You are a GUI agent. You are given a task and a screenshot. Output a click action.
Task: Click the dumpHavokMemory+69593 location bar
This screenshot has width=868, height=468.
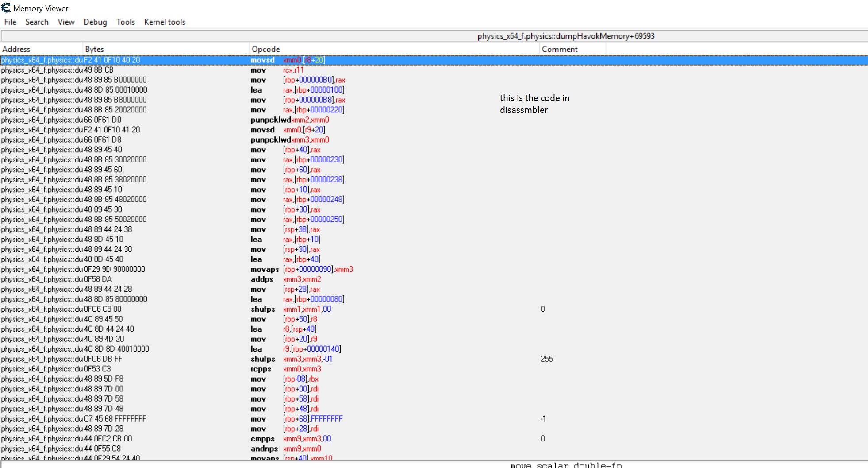(565, 36)
